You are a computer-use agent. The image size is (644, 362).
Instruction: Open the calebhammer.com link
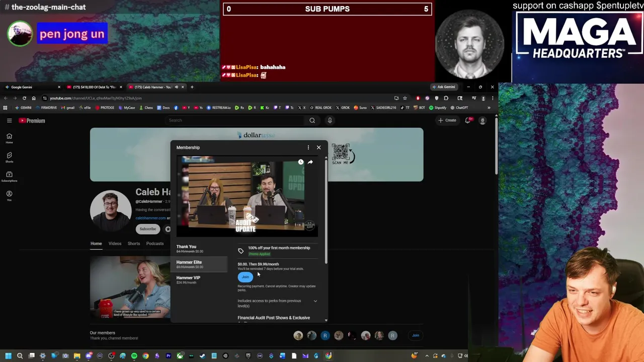tap(150, 218)
